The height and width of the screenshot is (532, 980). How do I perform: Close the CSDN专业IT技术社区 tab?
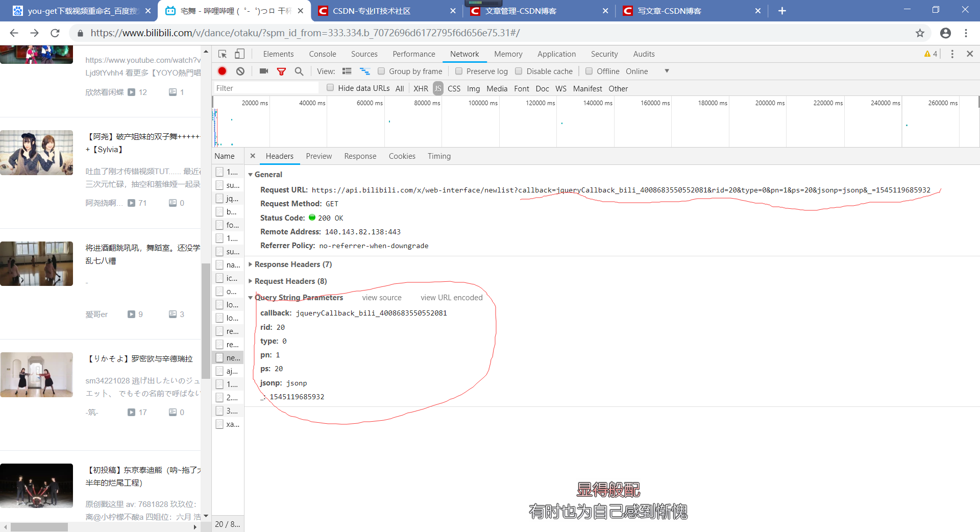point(453,11)
